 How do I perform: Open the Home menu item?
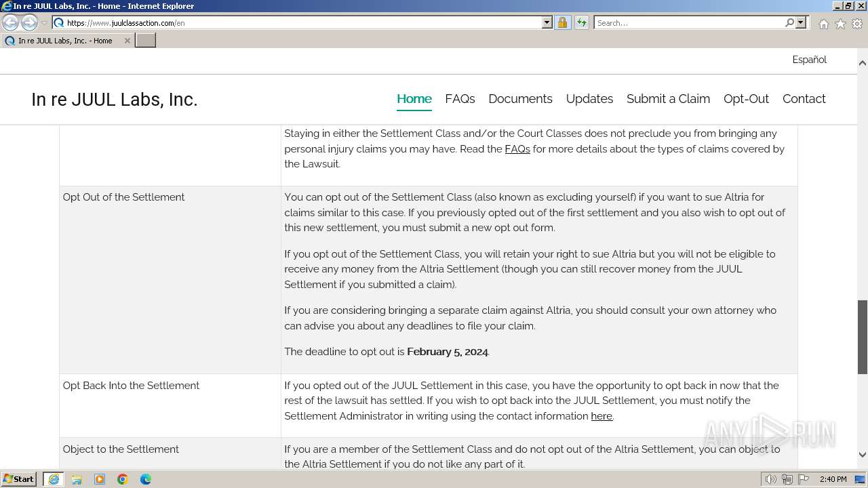(414, 99)
